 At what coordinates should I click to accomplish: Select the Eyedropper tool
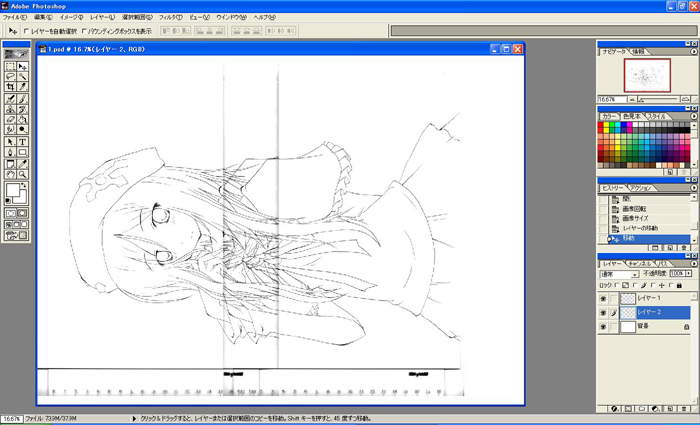(x=22, y=164)
